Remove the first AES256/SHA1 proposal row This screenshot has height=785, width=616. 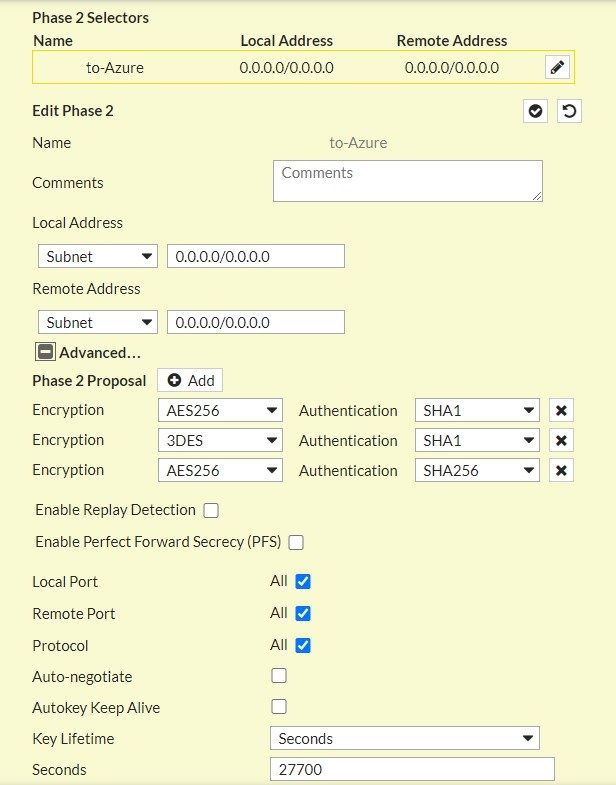561,411
